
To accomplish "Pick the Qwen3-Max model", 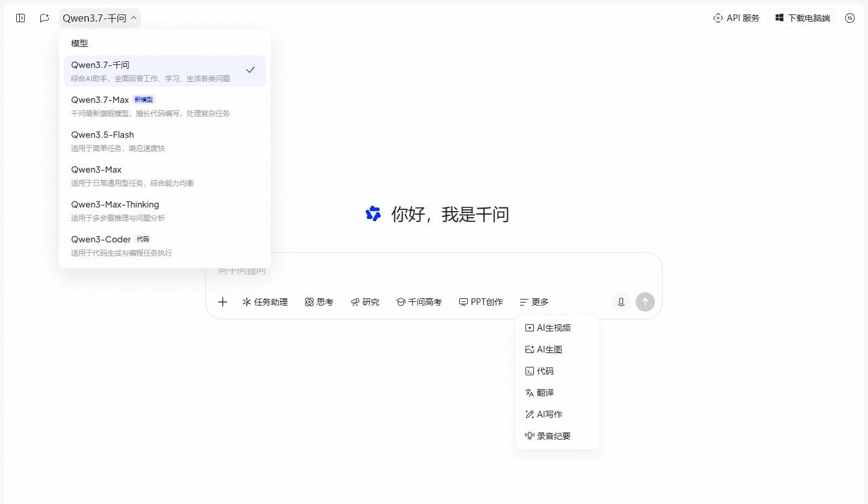I will point(165,176).
